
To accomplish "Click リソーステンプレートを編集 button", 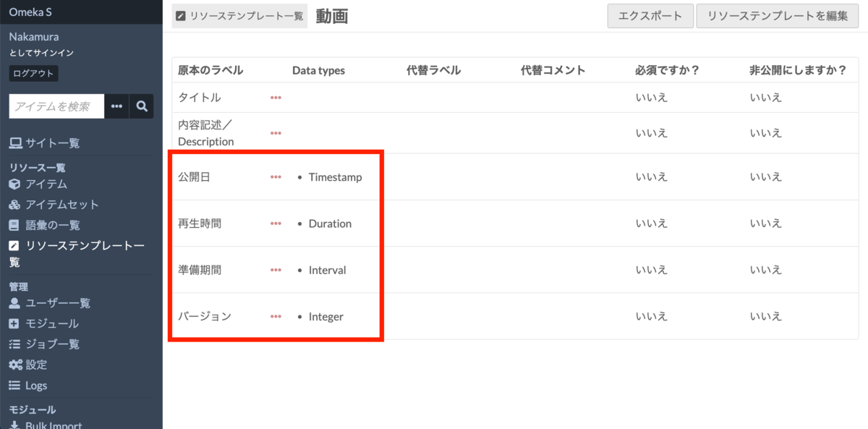I will click(x=777, y=16).
